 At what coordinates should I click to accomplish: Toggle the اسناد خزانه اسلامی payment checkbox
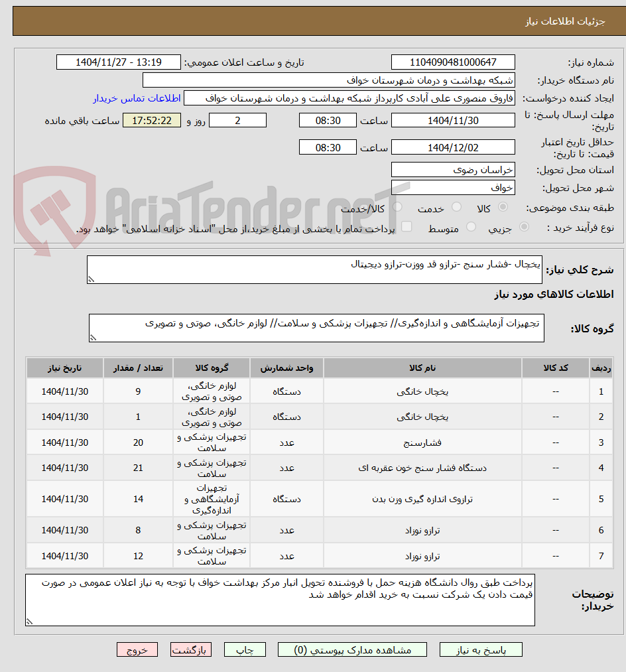click(407, 226)
